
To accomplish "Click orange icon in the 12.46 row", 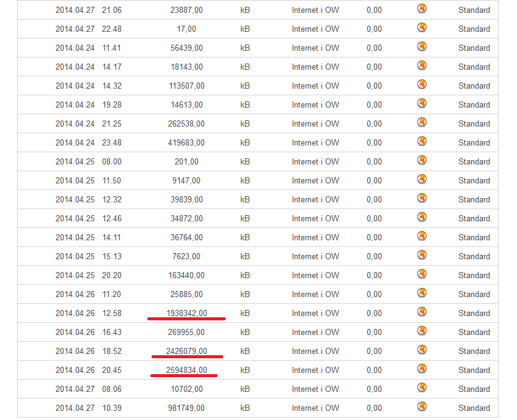I will tap(422, 217).
